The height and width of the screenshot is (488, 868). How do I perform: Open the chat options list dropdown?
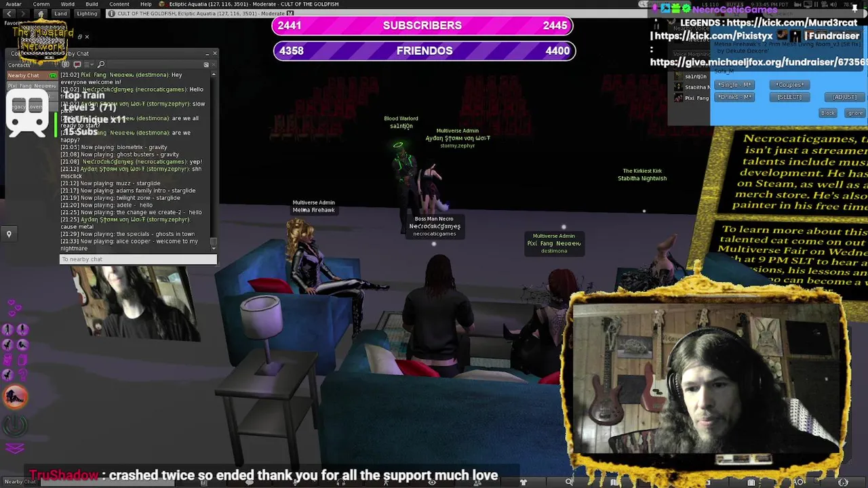pos(87,64)
